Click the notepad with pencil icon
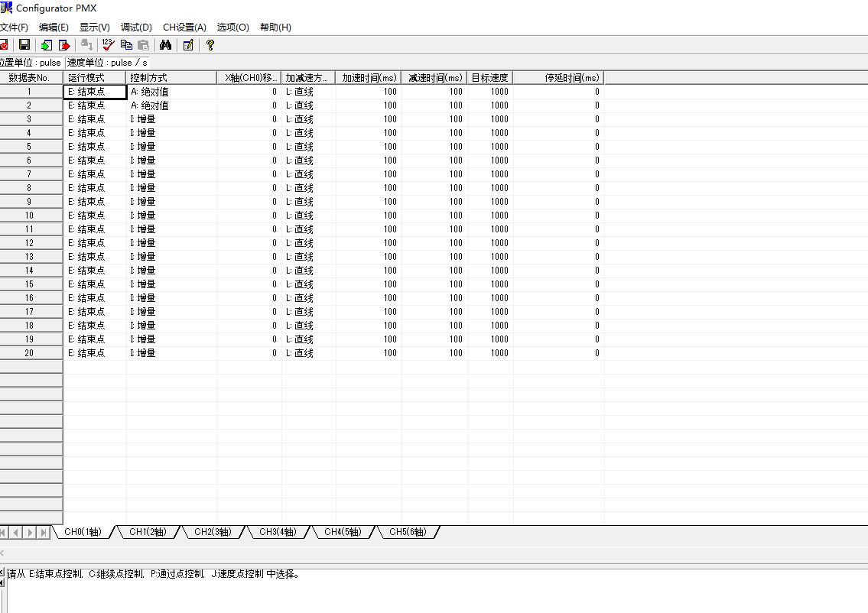Viewport: 868px width, 613px height. point(188,45)
